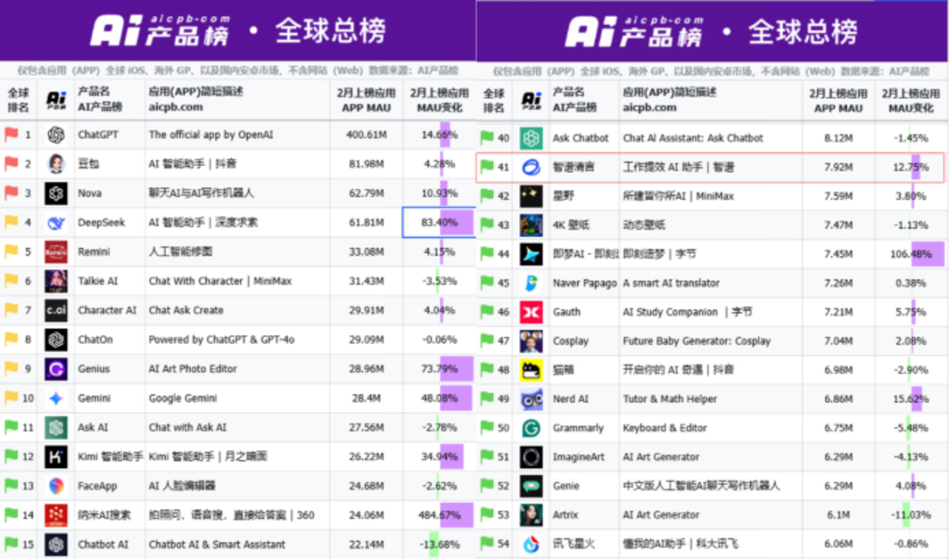Viewport: 950px width, 560px height.
Task: Click the ChatGPT app icon
Action: (56, 135)
